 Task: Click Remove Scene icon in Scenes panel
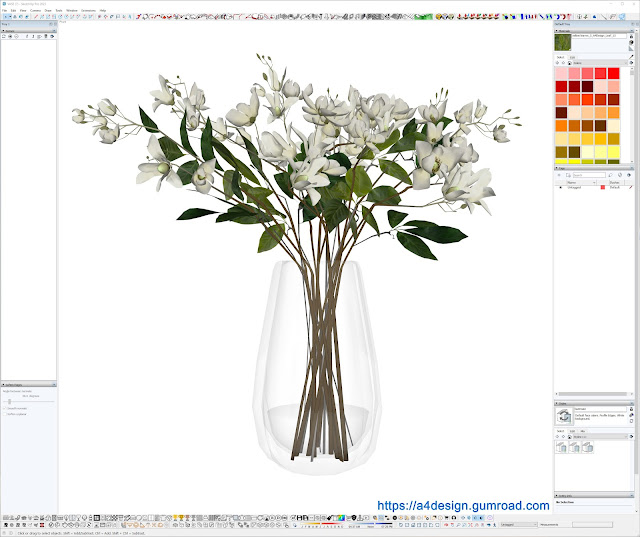[x=16, y=36]
